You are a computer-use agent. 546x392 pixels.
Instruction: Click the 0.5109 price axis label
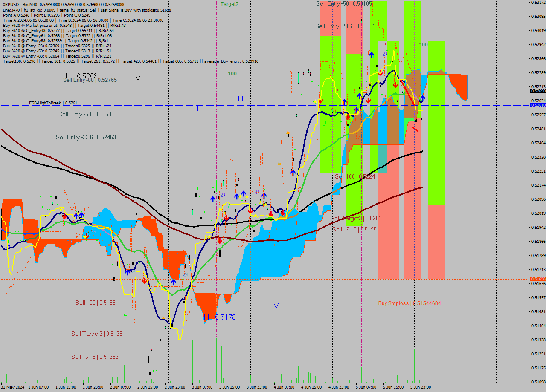[539, 382]
